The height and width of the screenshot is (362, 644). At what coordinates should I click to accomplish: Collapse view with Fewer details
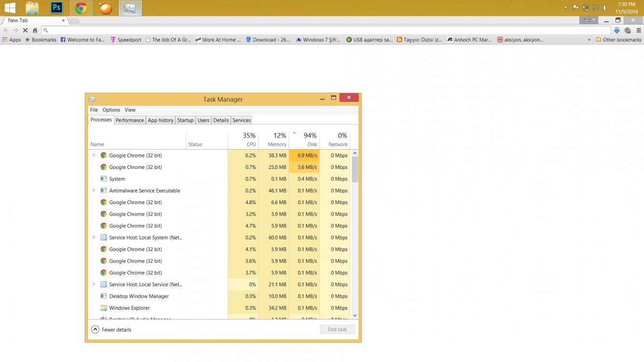point(111,330)
